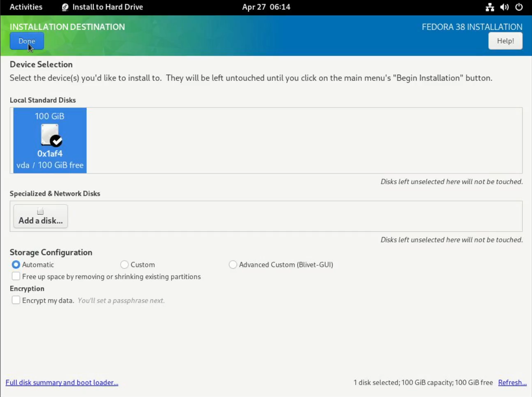The width and height of the screenshot is (532, 397).
Task: Click the Install to Hard Drive app icon
Action: [65, 7]
